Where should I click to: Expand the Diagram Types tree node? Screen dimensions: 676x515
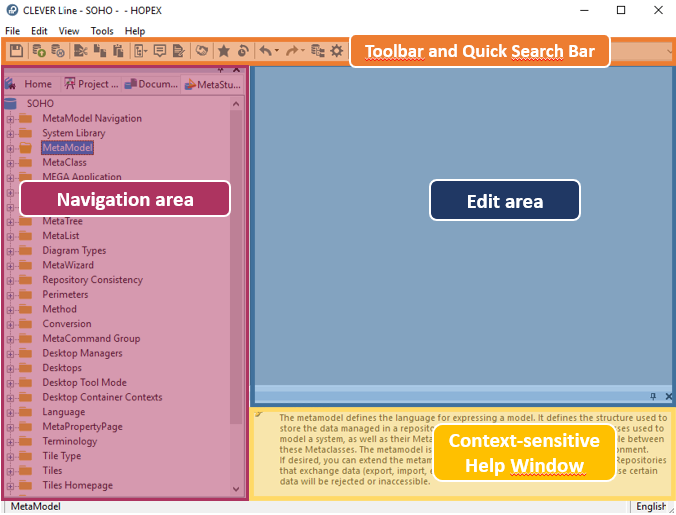pyautogui.click(x=10, y=251)
